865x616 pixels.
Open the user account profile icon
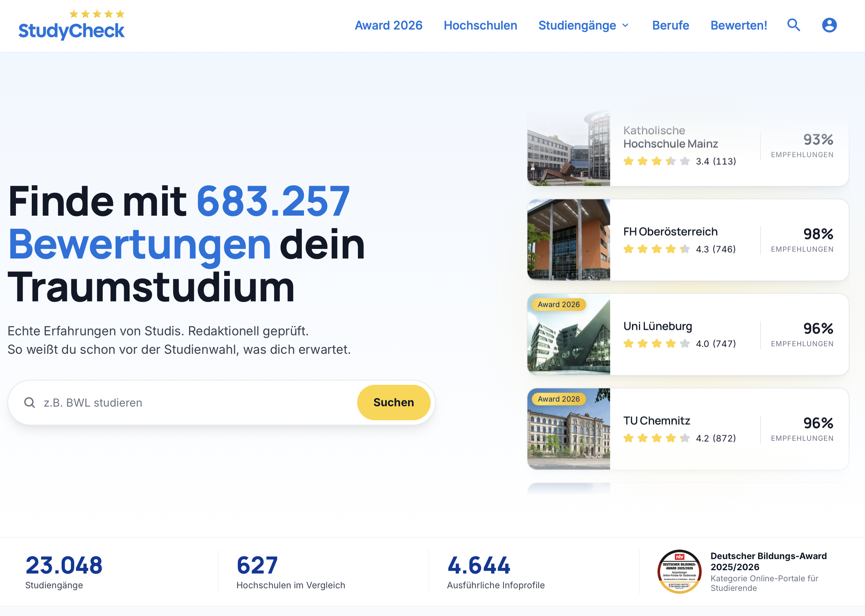click(829, 25)
